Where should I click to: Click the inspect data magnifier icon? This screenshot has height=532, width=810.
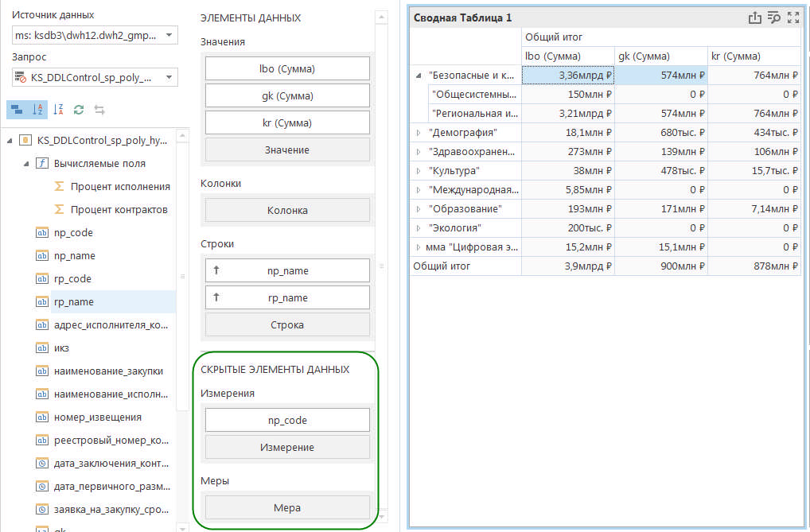(x=773, y=17)
